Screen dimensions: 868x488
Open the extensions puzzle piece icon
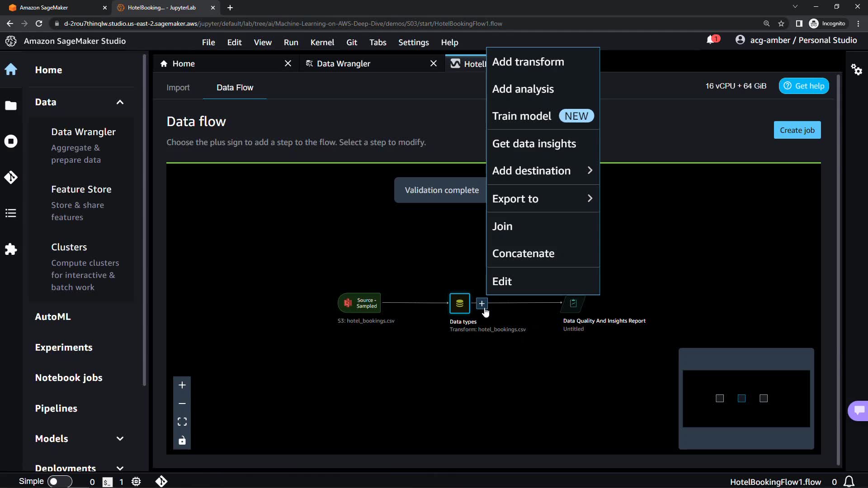pos(11,249)
